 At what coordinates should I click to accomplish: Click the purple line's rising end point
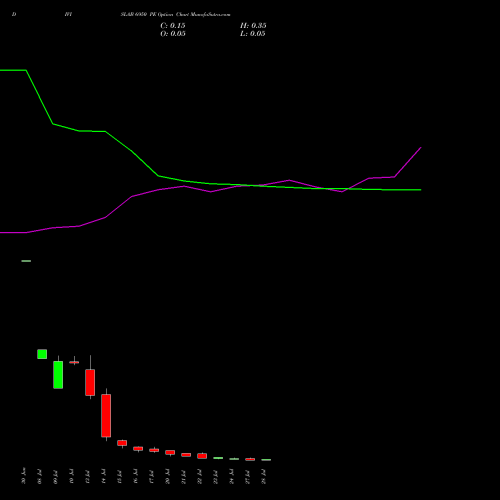coord(421,147)
